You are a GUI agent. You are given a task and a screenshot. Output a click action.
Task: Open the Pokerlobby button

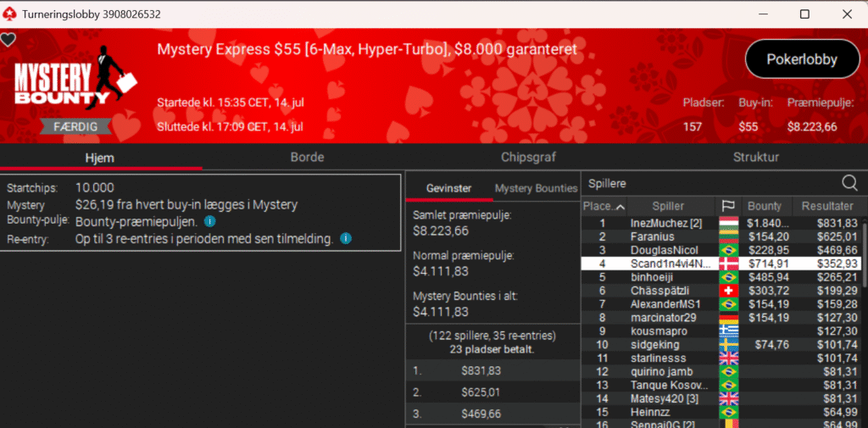802,59
